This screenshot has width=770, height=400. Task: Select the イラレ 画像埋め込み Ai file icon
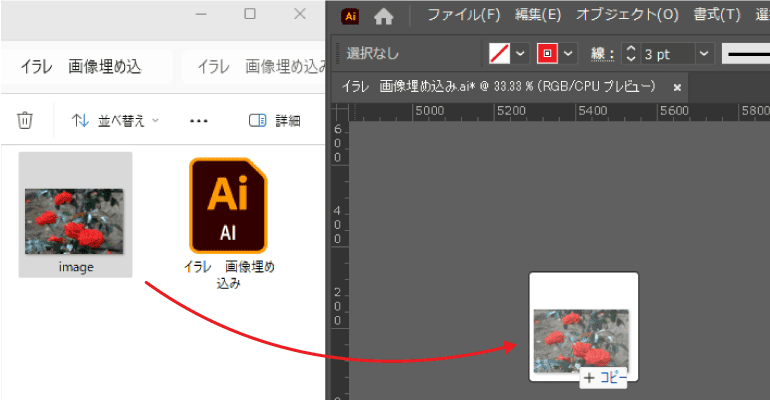point(228,205)
